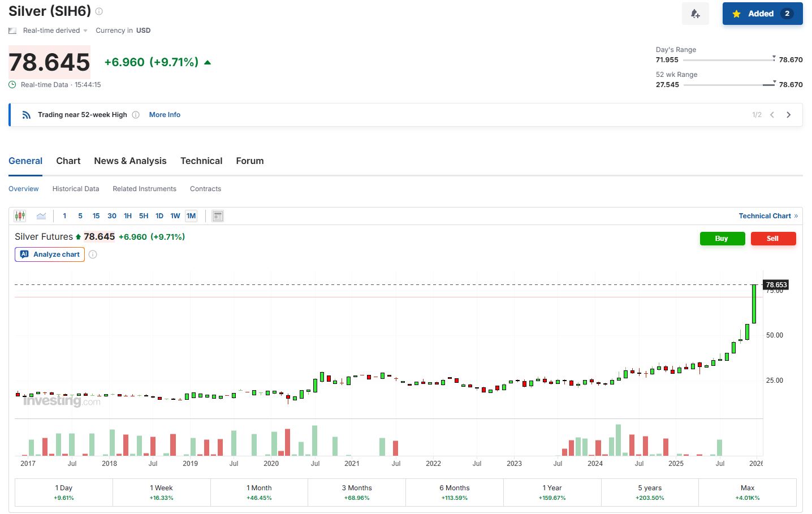Viewport: 812px width, 514px height.
Task: Click the flag icon beside Real-time derived
Action: [x=12, y=31]
